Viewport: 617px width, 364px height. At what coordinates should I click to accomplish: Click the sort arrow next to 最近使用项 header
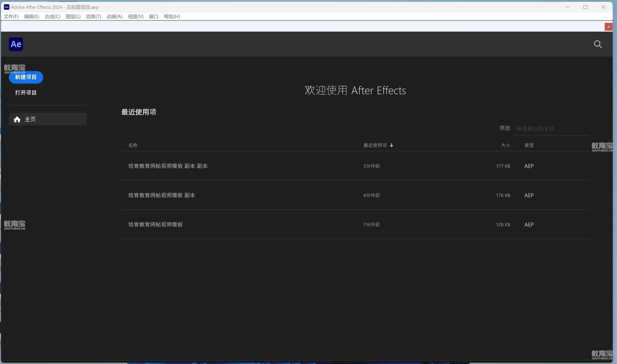[392, 145]
